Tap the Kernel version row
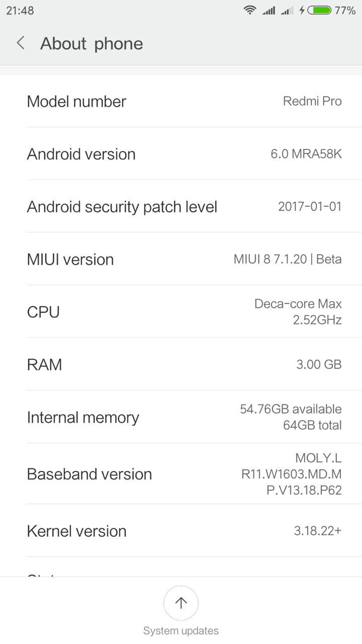Viewport: 362px width, 644px height. coord(181,531)
